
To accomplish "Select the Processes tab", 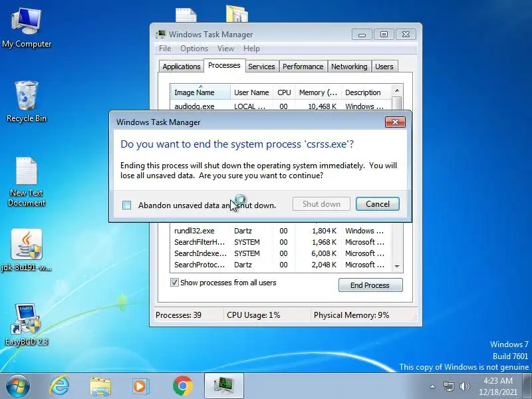I will [224, 65].
